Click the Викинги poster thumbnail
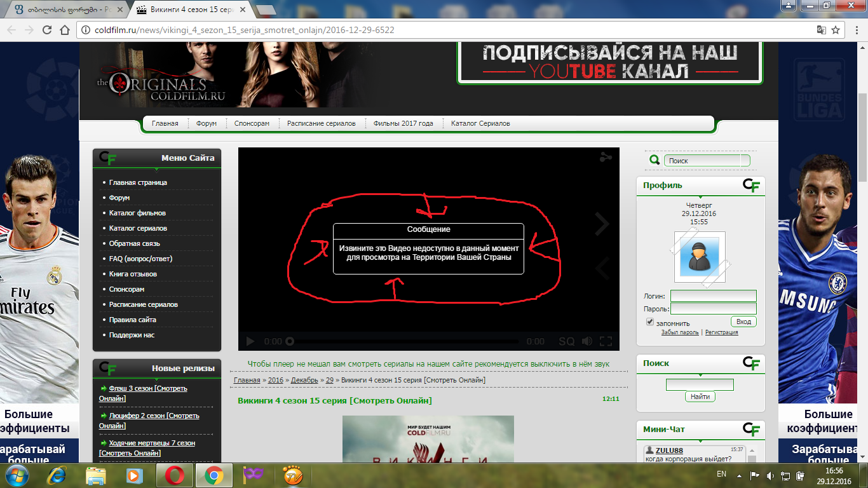Image resolution: width=868 pixels, height=488 pixels. (428, 438)
